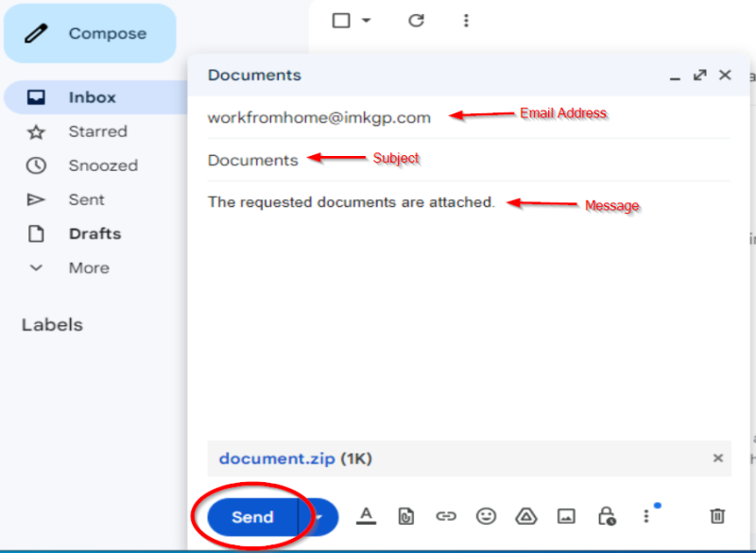Open the Sent folder
756x553 pixels.
86,199
